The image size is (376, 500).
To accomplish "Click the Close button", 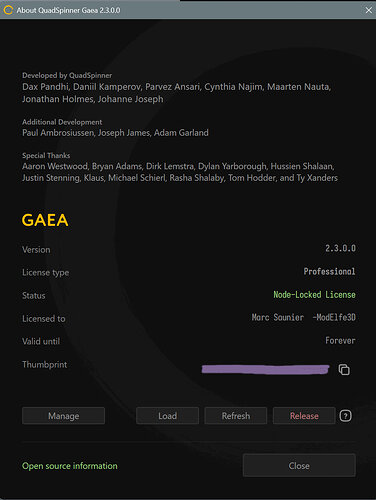I will tap(299, 465).
